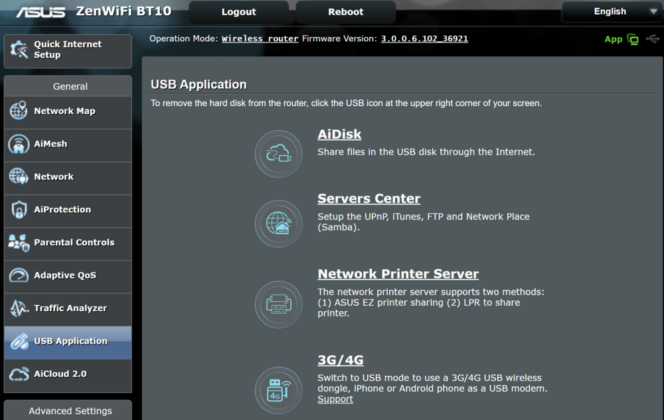Click the Network Printer Server printer icon
The height and width of the screenshot is (420, 664).
pos(278,304)
